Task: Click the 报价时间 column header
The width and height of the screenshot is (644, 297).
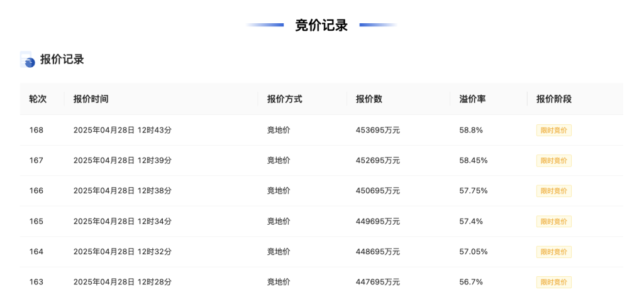Action: click(x=91, y=99)
